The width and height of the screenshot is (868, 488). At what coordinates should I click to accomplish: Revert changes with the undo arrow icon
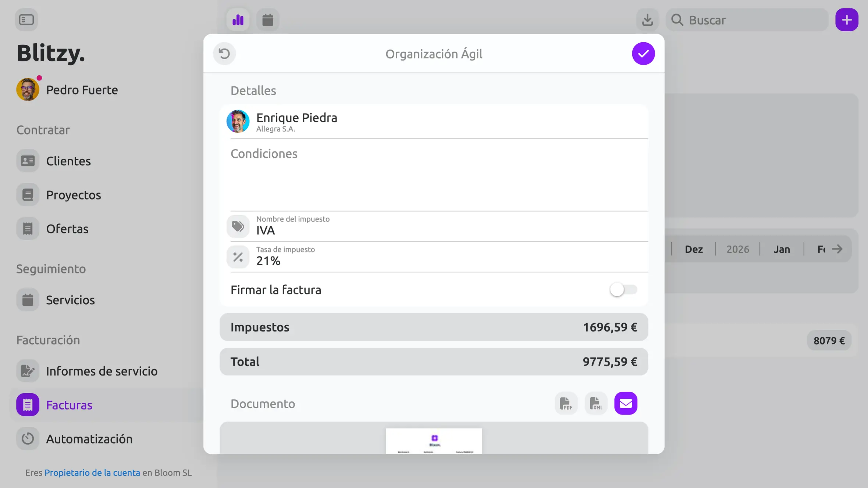click(x=224, y=54)
